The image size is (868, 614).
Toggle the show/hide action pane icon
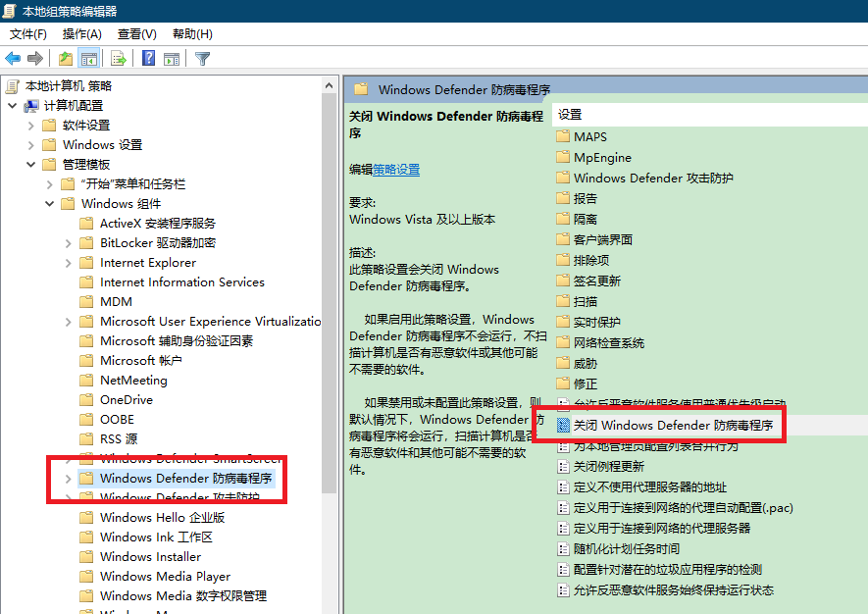pyautogui.click(x=172, y=58)
